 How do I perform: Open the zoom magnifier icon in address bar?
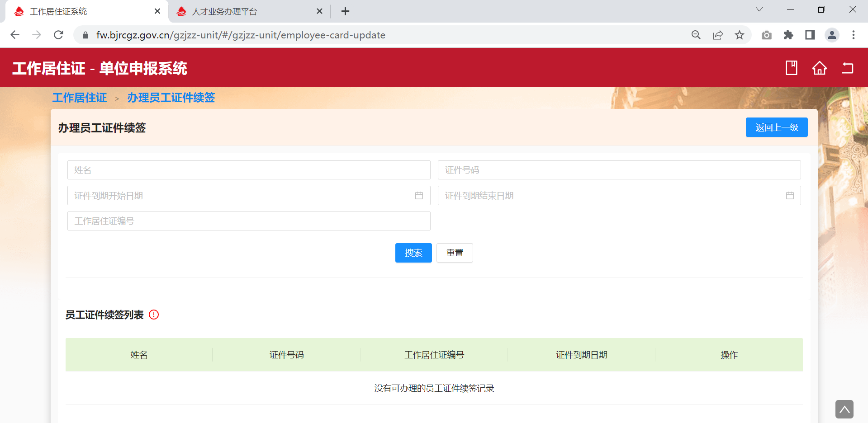tap(696, 35)
